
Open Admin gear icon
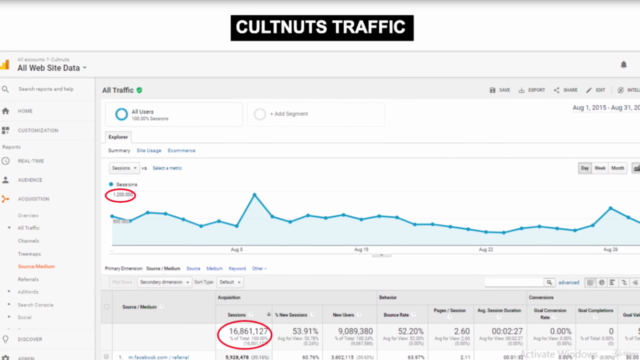(x=5, y=358)
